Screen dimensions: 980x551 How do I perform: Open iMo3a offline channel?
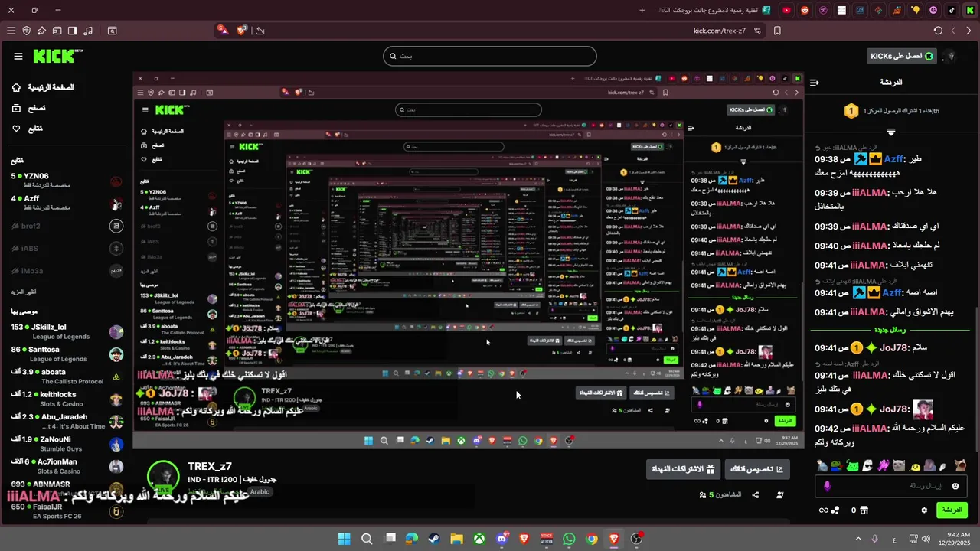66,270
